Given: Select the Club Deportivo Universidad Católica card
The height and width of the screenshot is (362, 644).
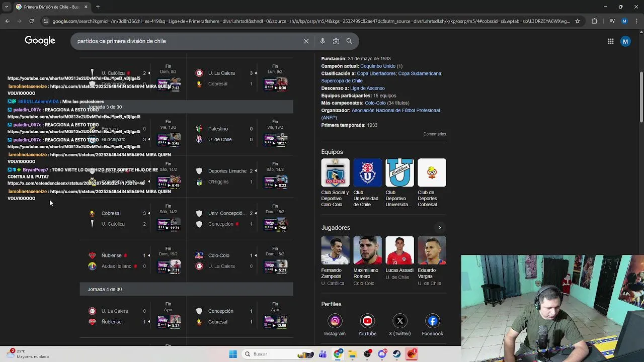Looking at the screenshot, I should point(399,183).
